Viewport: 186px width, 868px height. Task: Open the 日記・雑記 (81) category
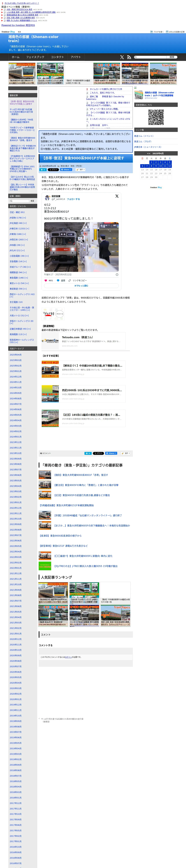tap(17, 212)
